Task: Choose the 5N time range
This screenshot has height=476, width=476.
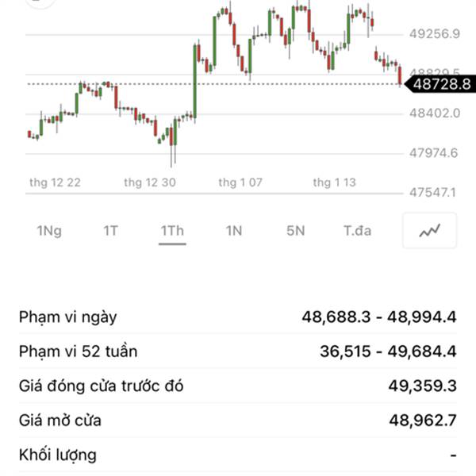Action: click(x=295, y=231)
